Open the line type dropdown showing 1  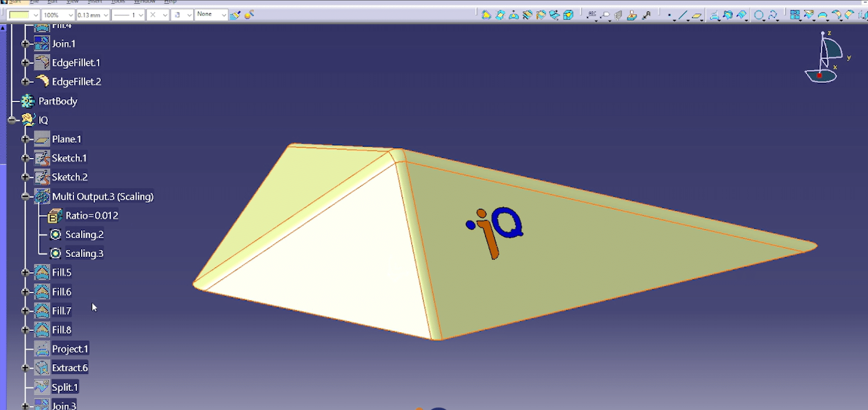click(140, 15)
